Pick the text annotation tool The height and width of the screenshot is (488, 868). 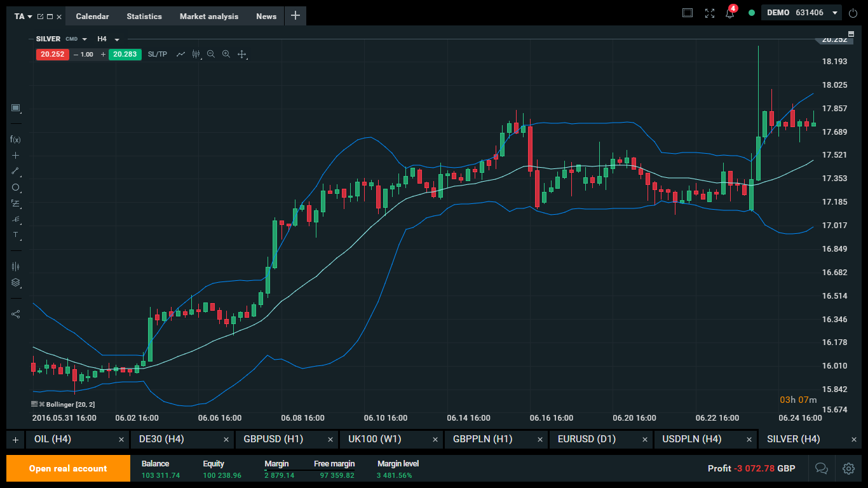click(x=15, y=234)
